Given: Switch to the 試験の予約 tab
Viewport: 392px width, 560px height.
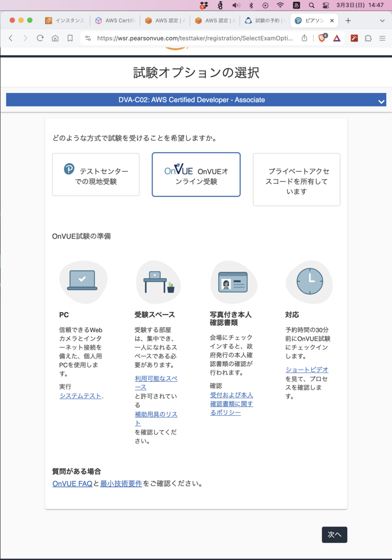Looking at the screenshot, I should [265, 21].
